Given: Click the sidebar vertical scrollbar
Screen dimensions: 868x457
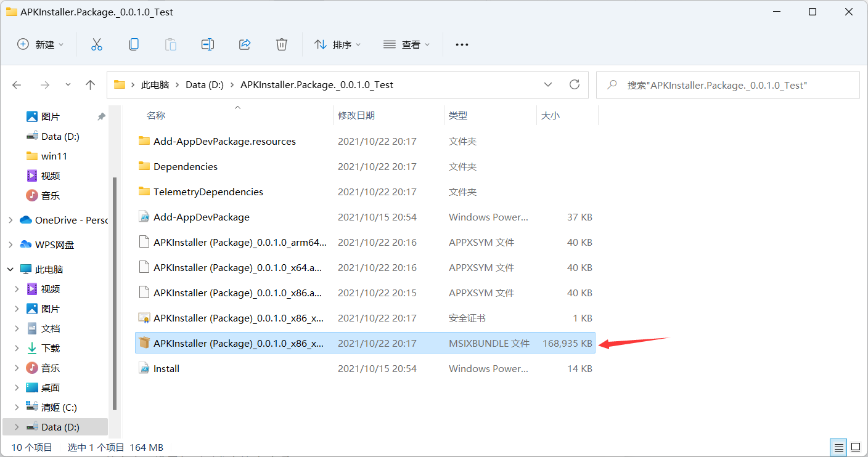Looking at the screenshot, I should [x=113, y=294].
